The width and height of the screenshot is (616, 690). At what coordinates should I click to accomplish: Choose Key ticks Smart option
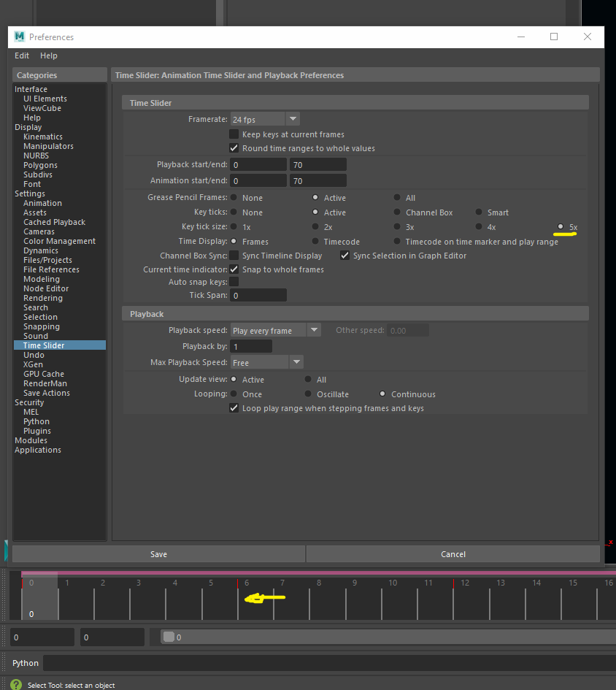[479, 212]
